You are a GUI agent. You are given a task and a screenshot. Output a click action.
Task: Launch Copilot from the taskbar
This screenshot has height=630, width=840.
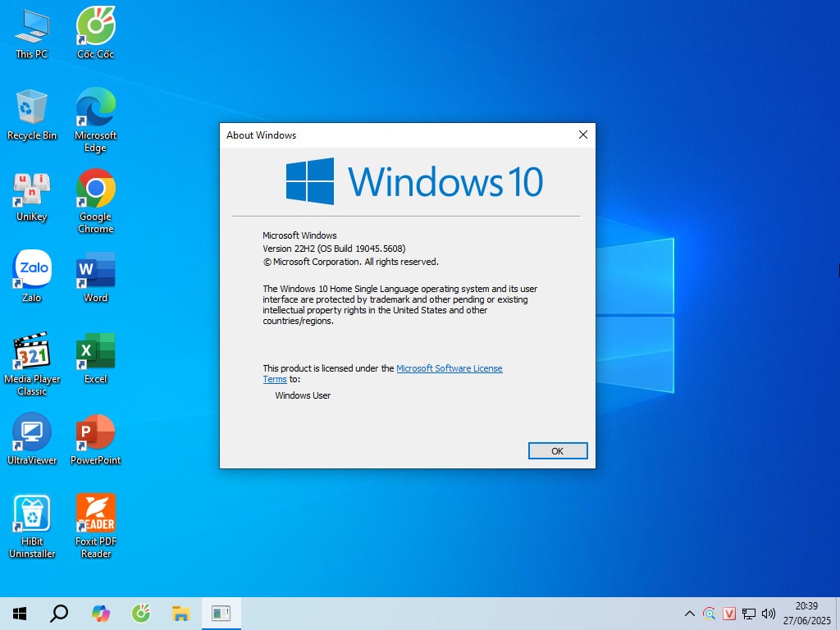[100, 613]
